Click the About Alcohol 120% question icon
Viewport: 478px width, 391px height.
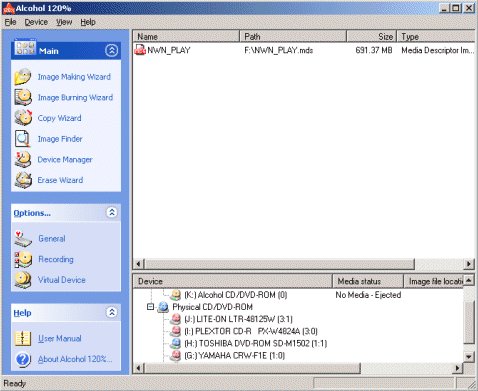(23, 359)
